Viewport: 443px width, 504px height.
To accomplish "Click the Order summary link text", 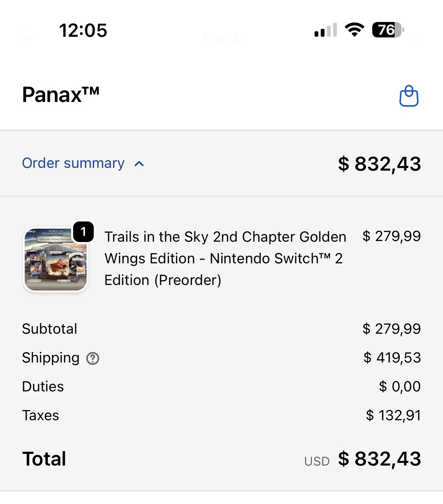I will point(73,163).
